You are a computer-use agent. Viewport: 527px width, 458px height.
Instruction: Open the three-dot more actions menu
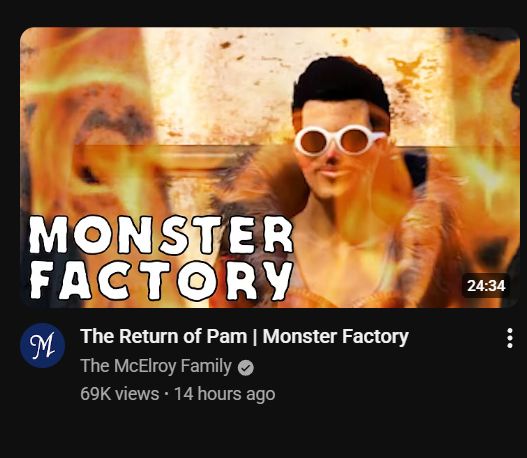(x=510, y=338)
